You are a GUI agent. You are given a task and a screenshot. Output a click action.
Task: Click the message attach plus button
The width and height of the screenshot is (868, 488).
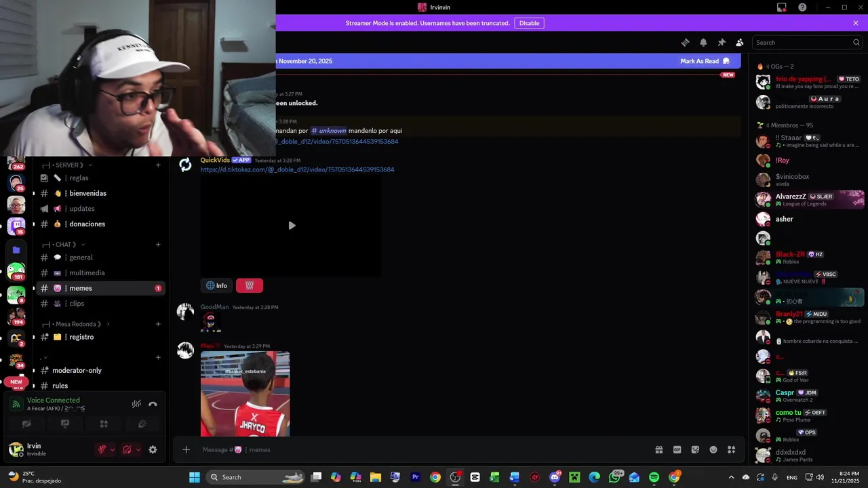point(186,449)
